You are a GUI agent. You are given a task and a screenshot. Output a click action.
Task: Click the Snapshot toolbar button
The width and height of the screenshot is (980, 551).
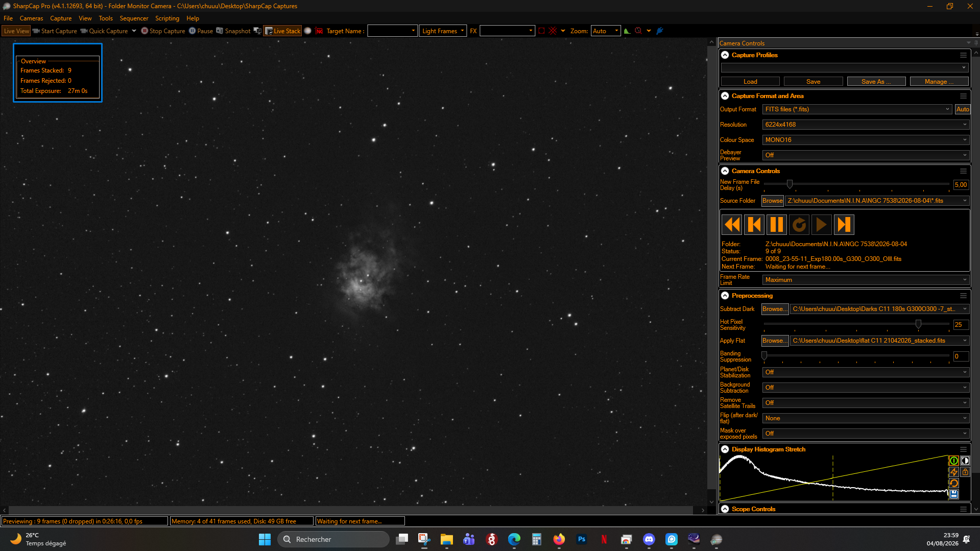point(233,31)
